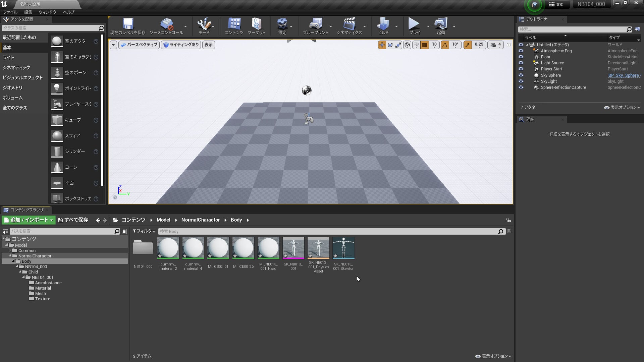Screen dimensions: 644x362
Task: Open grid snap value 10 dropdown
Action: point(434,45)
